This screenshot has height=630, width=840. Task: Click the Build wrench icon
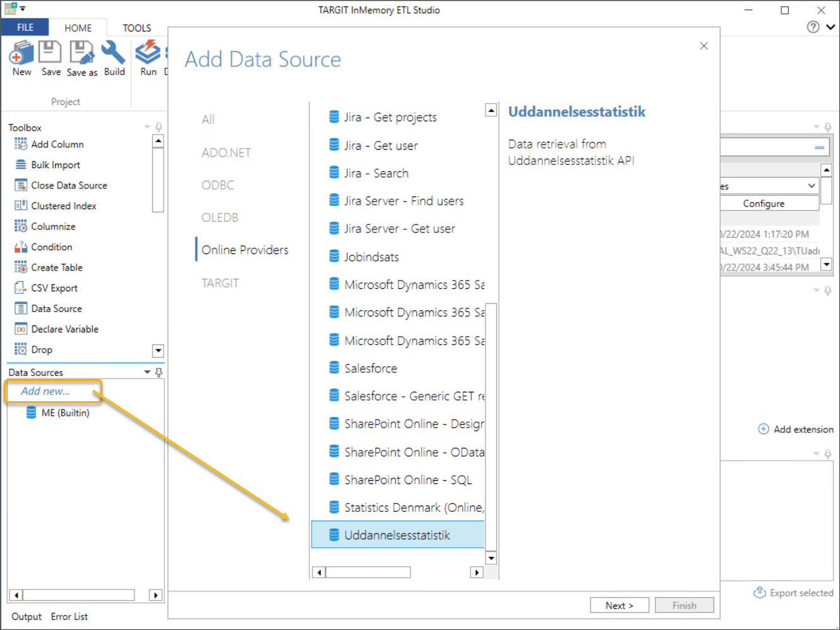pos(114,52)
